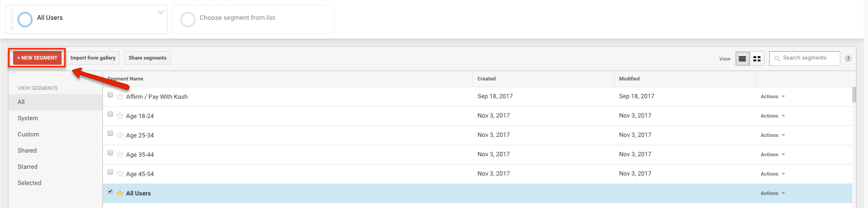This screenshot has width=868, height=208.
Task: Check the Age 45-54 segment checkbox
Action: coord(110,172)
